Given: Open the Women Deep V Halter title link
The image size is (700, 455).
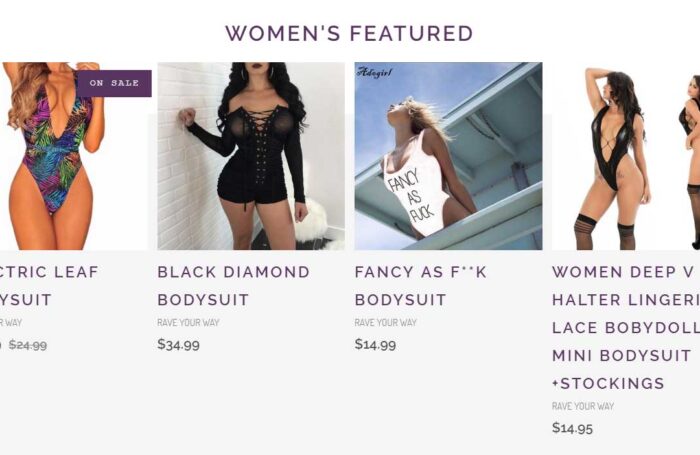Looking at the screenshot, I should pos(626,327).
